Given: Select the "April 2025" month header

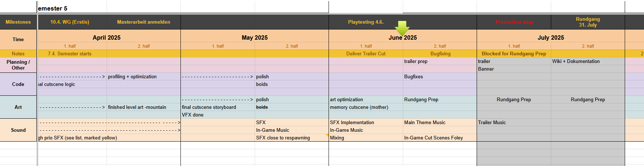Looking at the screenshot, I should (107, 37).
